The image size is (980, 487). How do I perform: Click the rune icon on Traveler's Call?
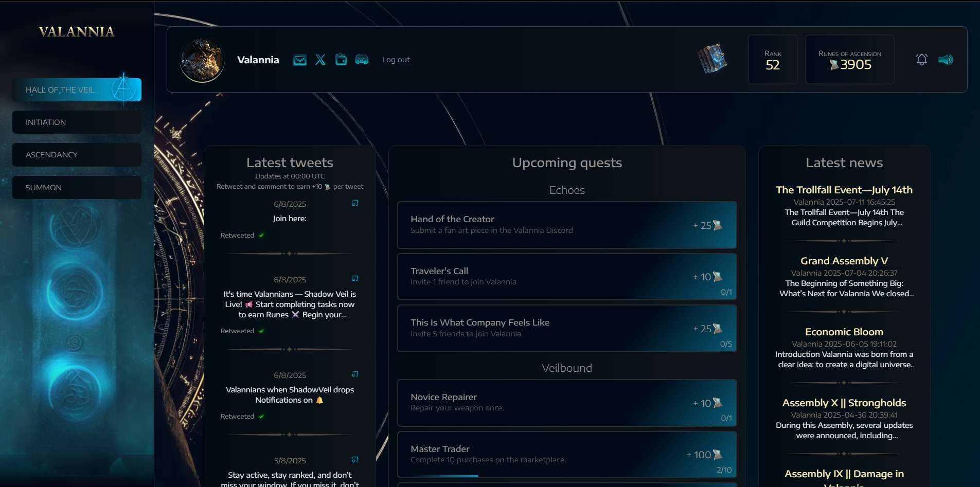pyautogui.click(x=718, y=277)
